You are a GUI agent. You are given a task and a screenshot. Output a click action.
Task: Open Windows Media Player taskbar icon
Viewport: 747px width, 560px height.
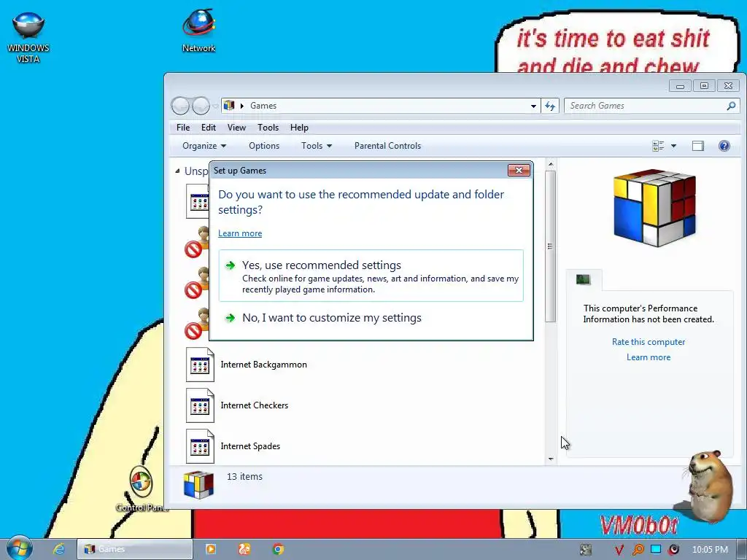pos(210,549)
